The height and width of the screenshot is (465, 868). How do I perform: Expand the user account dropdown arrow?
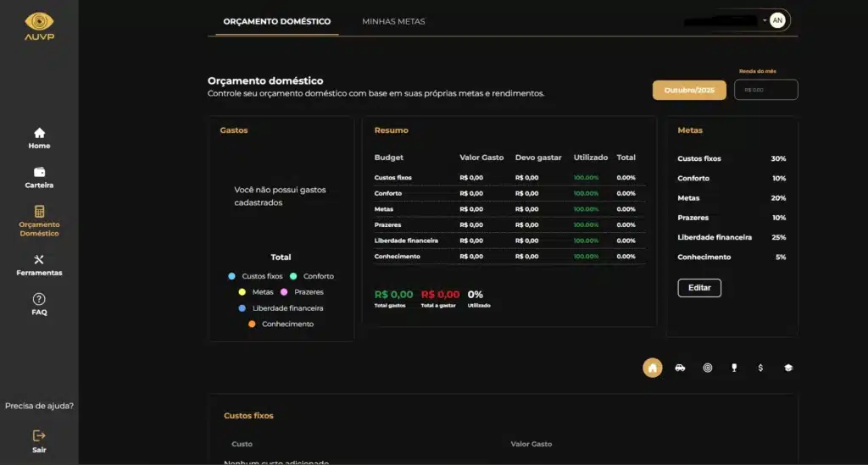pyautogui.click(x=765, y=20)
